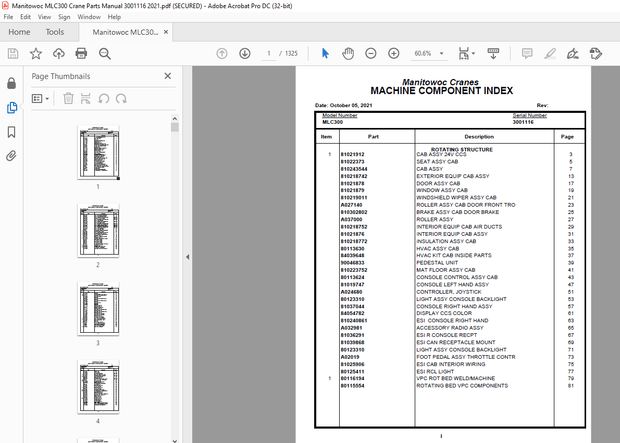Switch to the Tools tab
The height and width of the screenshot is (443, 620).
pyautogui.click(x=55, y=32)
